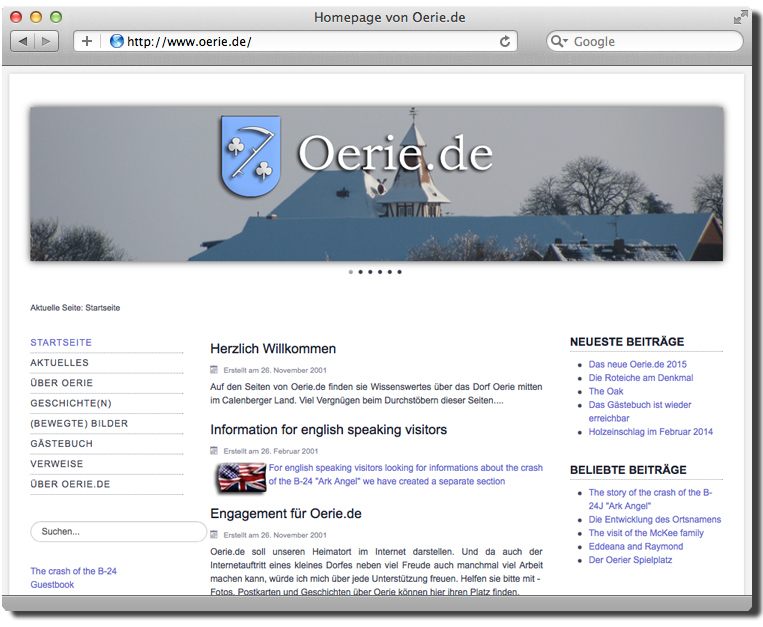
Task: Open Der Oerier Spielplatz link
Action: 630,560
